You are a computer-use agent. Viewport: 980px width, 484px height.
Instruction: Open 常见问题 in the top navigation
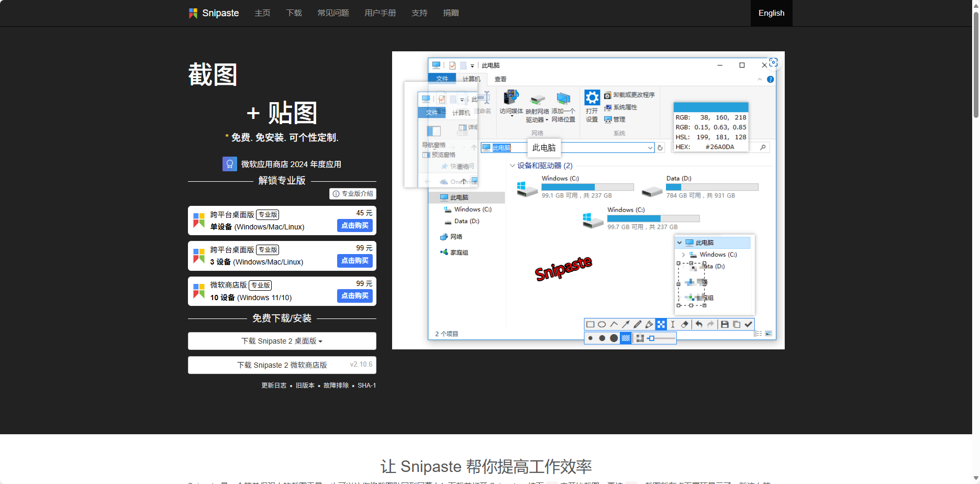tap(333, 13)
